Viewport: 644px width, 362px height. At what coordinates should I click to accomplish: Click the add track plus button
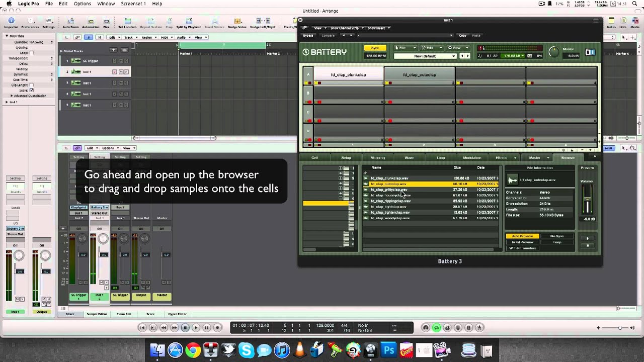[113, 50]
